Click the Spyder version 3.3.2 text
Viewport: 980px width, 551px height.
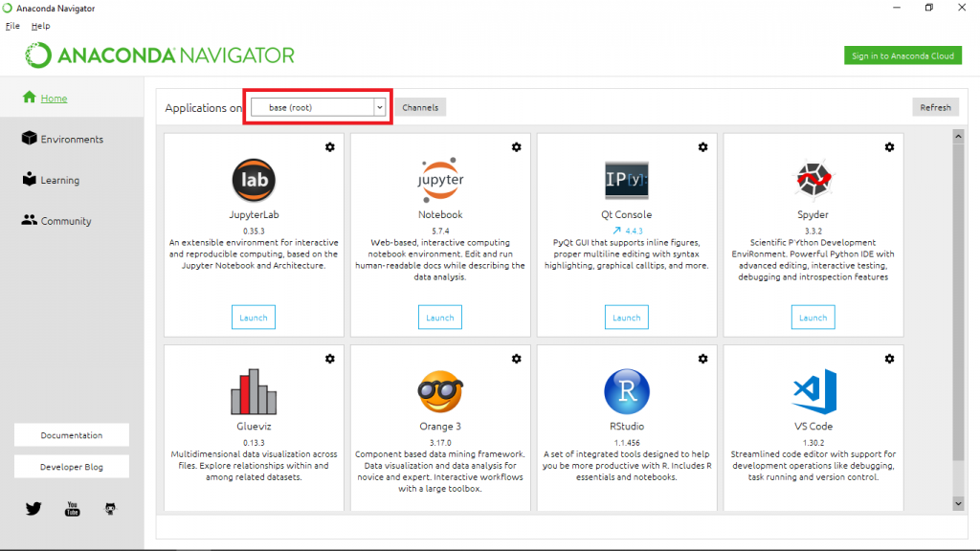(x=813, y=231)
